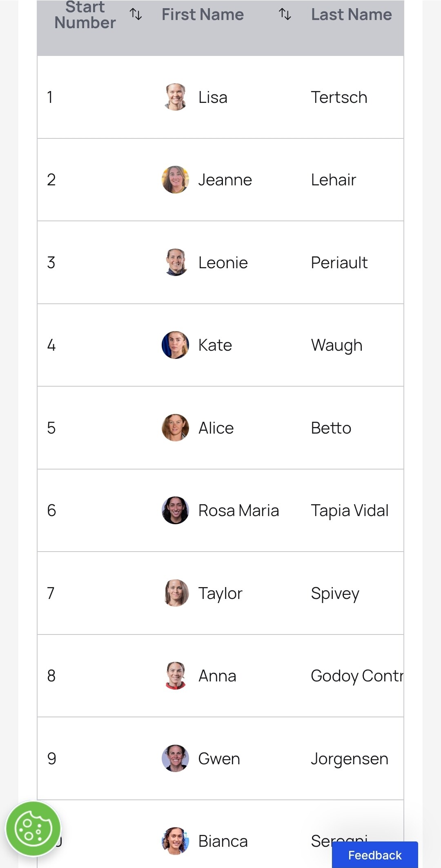Screen dimensions: 441x868
Task: Click Jeanne Lehair's profile photo
Action: pos(176,180)
